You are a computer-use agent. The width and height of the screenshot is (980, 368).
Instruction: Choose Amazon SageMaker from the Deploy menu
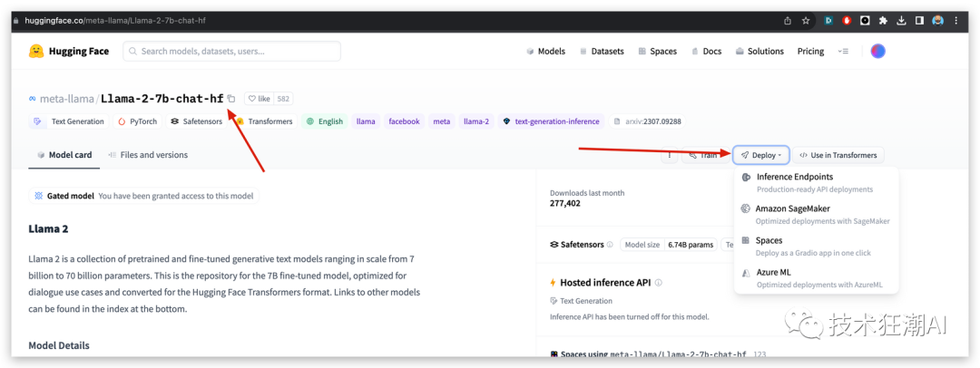click(x=792, y=208)
